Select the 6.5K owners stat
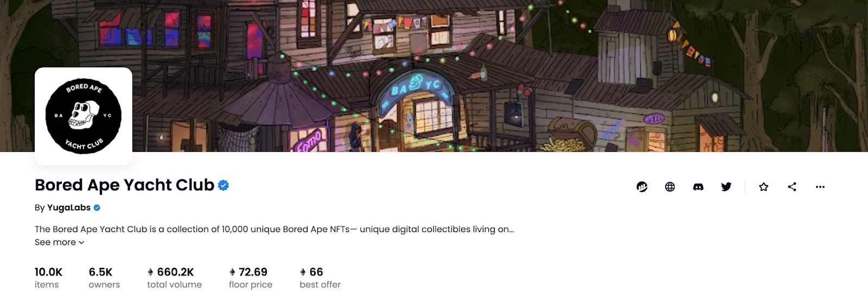 click(x=104, y=278)
